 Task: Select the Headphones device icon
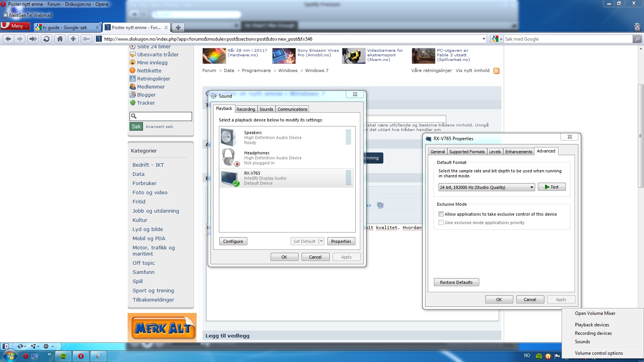coord(230,157)
